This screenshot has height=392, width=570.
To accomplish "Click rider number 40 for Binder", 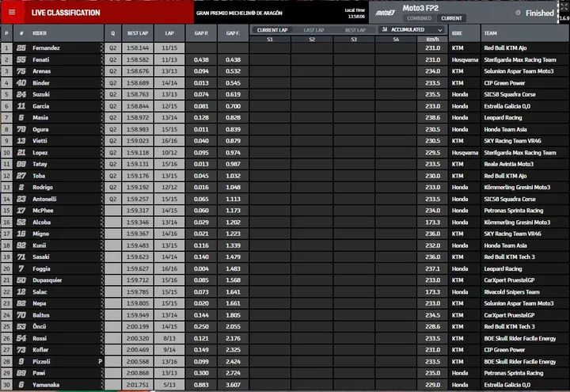I will pos(21,83).
